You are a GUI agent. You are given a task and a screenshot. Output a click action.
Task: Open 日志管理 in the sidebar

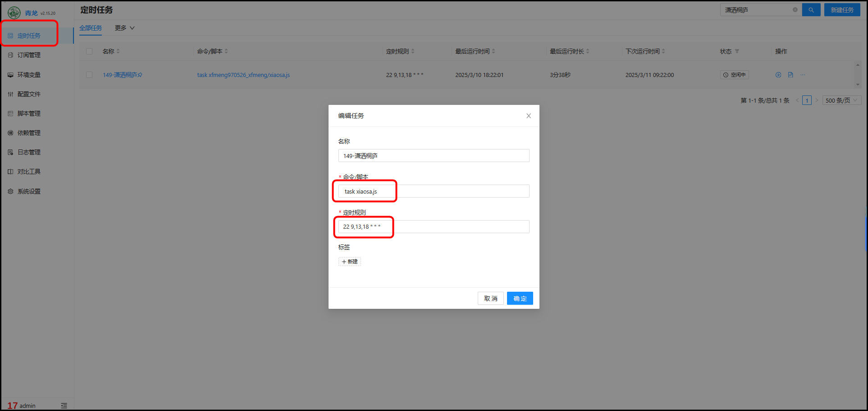tap(29, 152)
